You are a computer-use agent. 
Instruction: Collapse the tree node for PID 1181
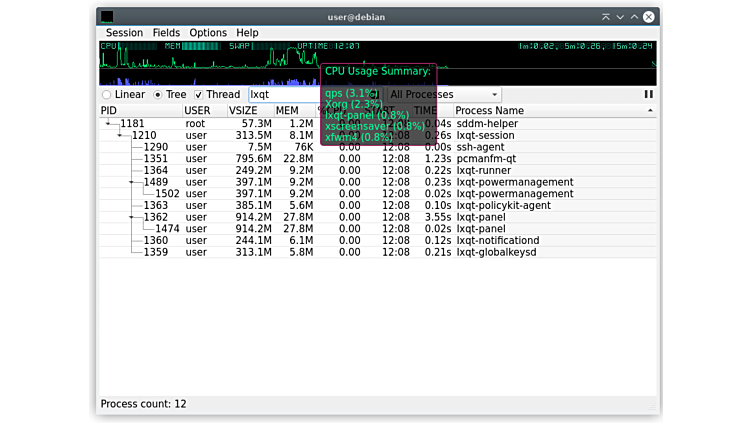[108, 124]
